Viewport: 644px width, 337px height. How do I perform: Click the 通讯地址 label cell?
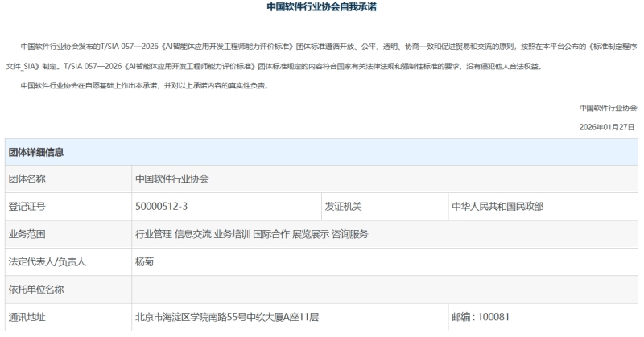pos(27,317)
